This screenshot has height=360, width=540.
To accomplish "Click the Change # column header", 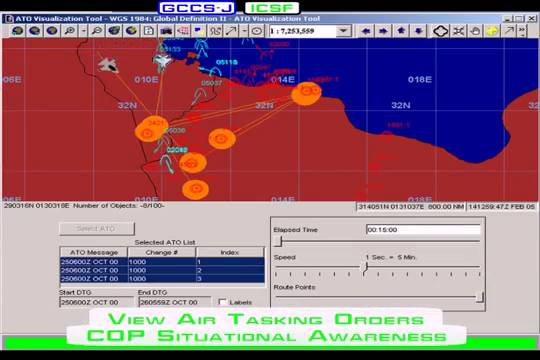I will tap(162, 252).
